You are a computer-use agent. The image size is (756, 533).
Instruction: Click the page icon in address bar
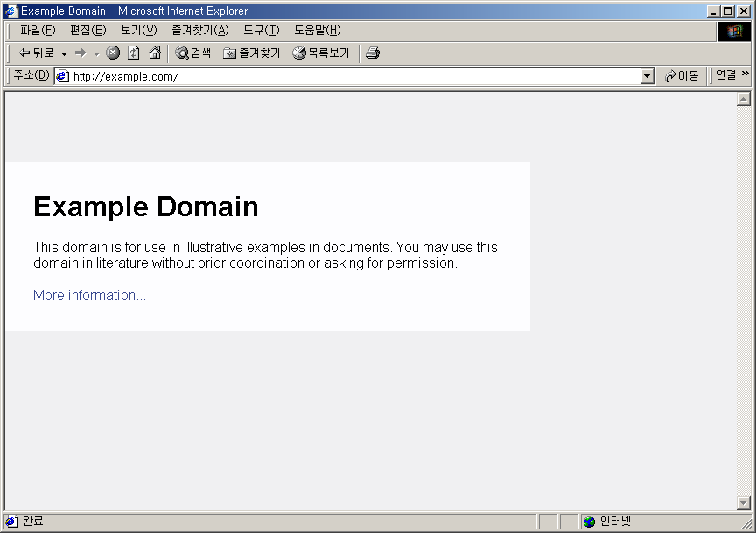click(x=63, y=76)
